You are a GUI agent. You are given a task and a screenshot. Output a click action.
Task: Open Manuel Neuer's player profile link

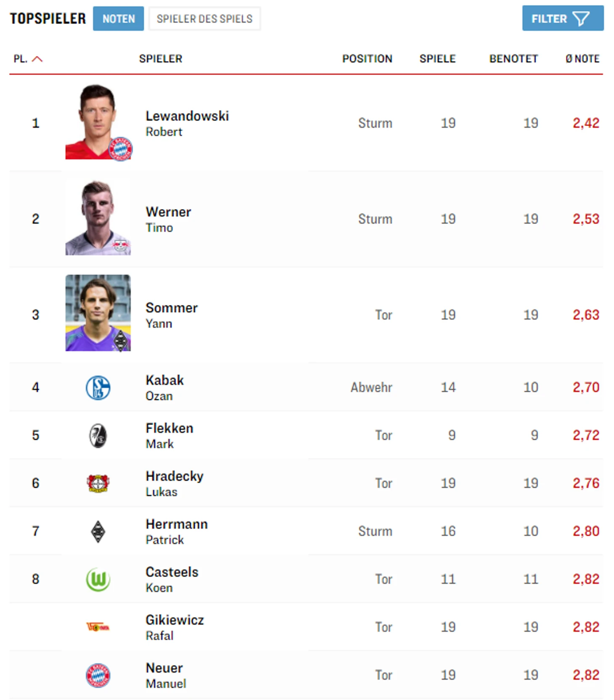[x=164, y=668]
